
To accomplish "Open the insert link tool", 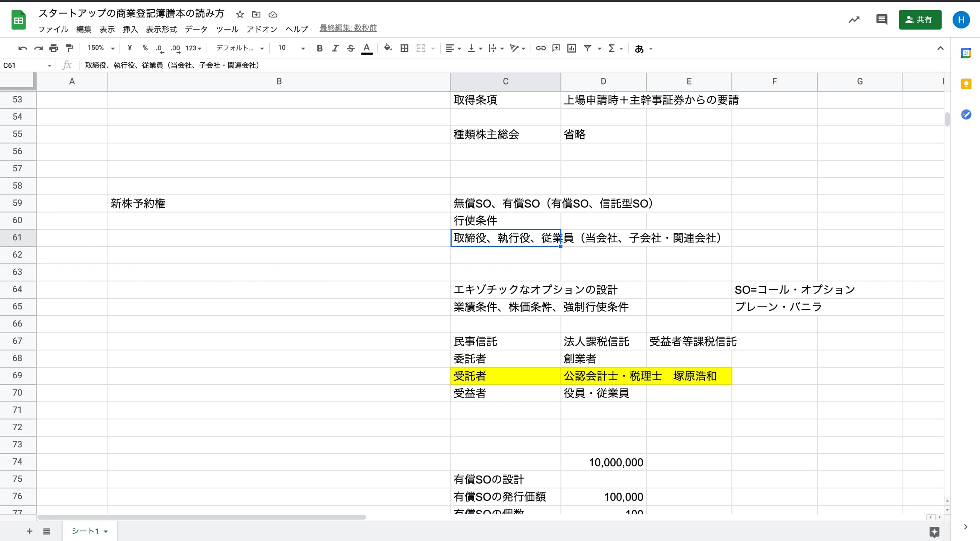I will [540, 48].
